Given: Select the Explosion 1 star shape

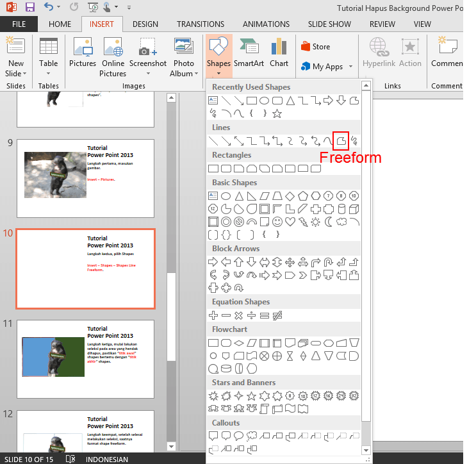Looking at the screenshot, I should [x=213, y=396].
